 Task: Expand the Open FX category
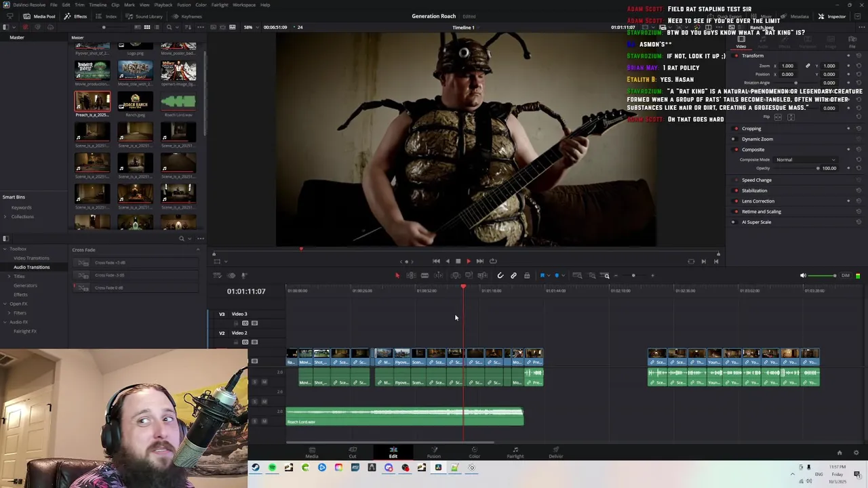(x=4, y=304)
